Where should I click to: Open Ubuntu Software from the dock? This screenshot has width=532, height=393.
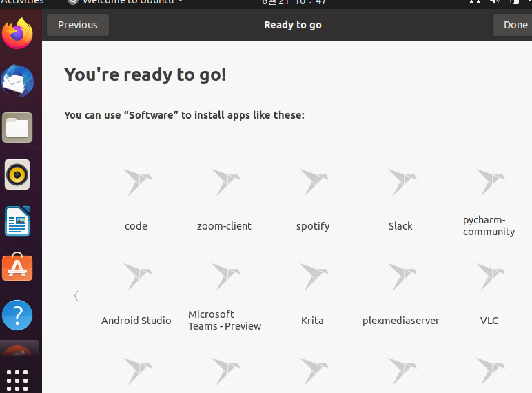click(17, 267)
